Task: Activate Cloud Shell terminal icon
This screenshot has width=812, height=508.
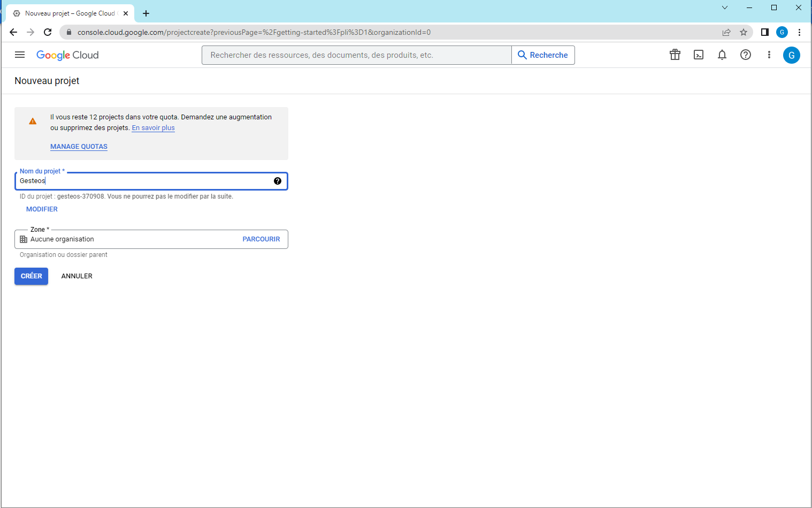Action: point(698,55)
